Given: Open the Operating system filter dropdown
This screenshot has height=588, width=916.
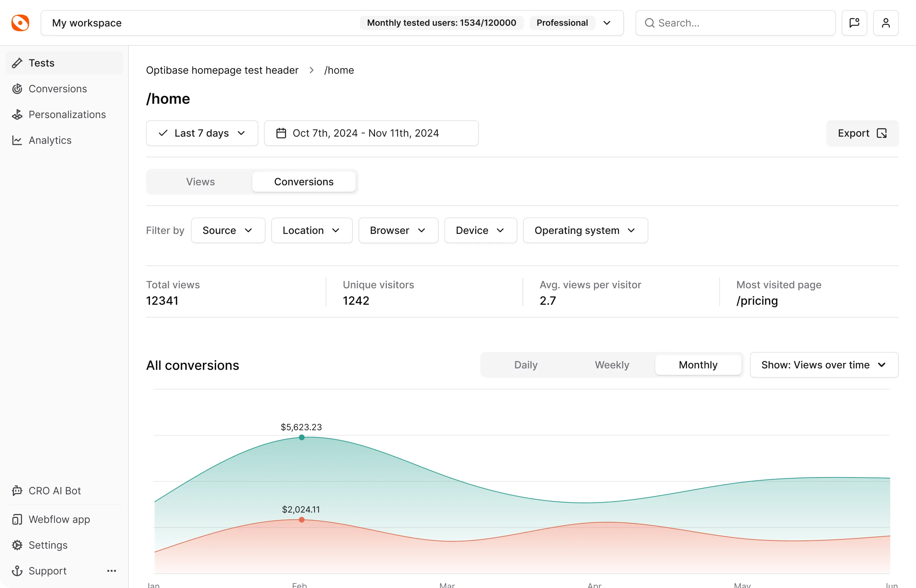Looking at the screenshot, I should pyautogui.click(x=585, y=230).
